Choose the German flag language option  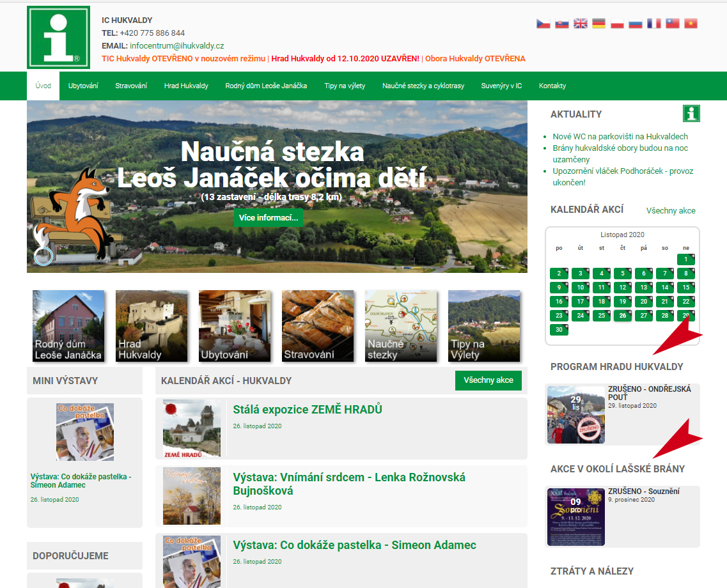(598, 23)
